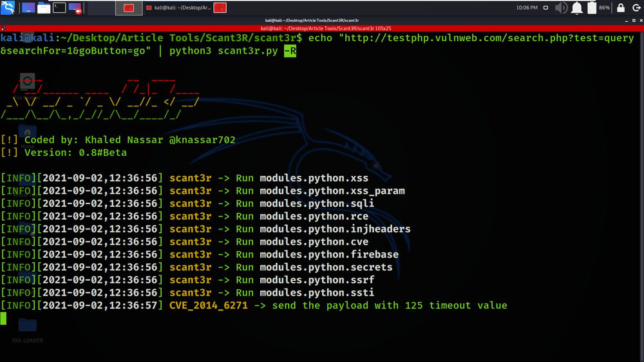This screenshot has width=644, height=362.
Task: Click the modules.python.cve log line
Action: (184, 242)
